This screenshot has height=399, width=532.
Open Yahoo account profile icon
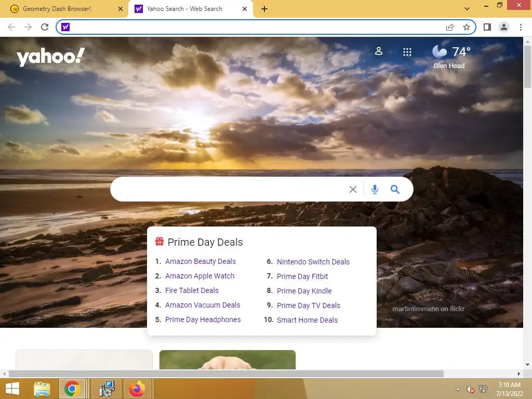point(379,51)
